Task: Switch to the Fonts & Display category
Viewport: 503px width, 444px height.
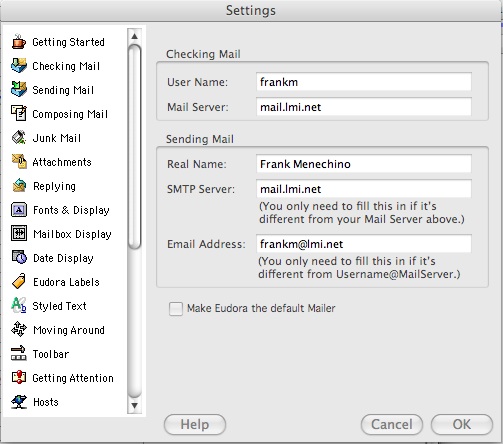Action: point(71,210)
